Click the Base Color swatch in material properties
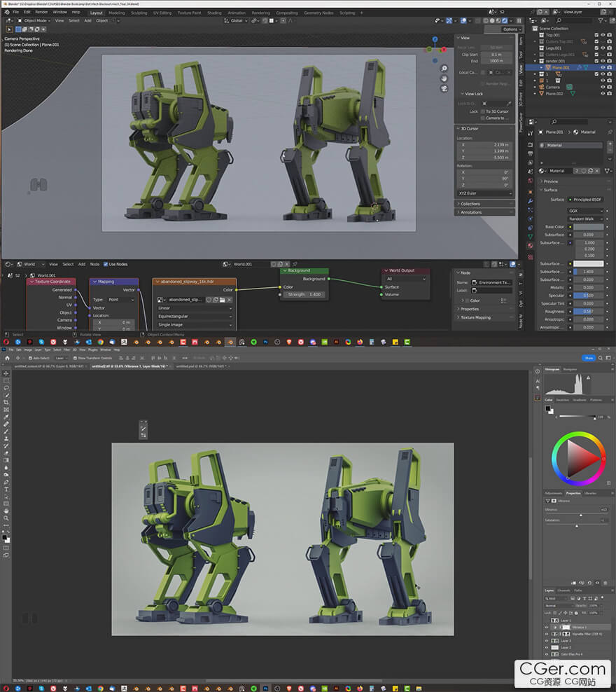The width and height of the screenshot is (616, 692). click(588, 227)
